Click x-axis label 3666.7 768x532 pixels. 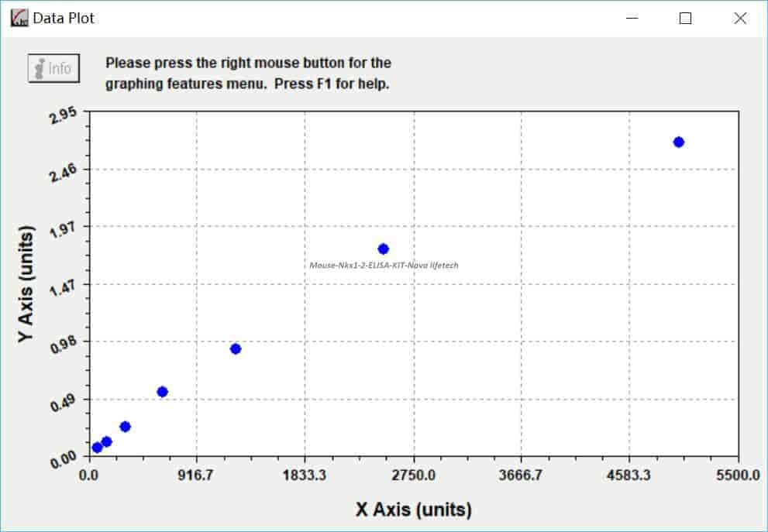tap(520, 475)
